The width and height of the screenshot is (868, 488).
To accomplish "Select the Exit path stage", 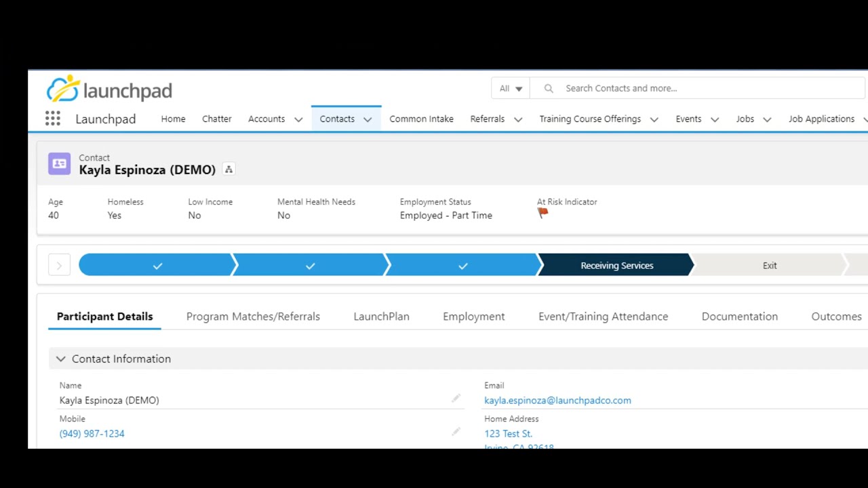I will click(x=770, y=266).
